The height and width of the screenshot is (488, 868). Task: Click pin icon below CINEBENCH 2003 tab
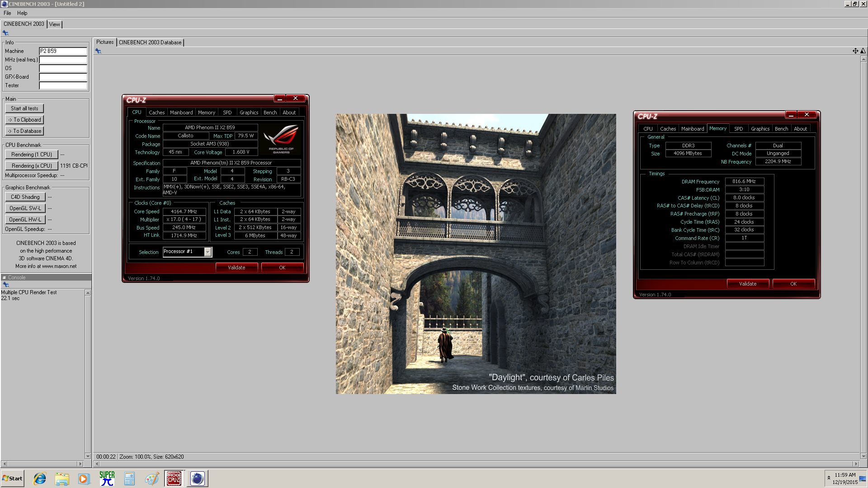(6, 33)
